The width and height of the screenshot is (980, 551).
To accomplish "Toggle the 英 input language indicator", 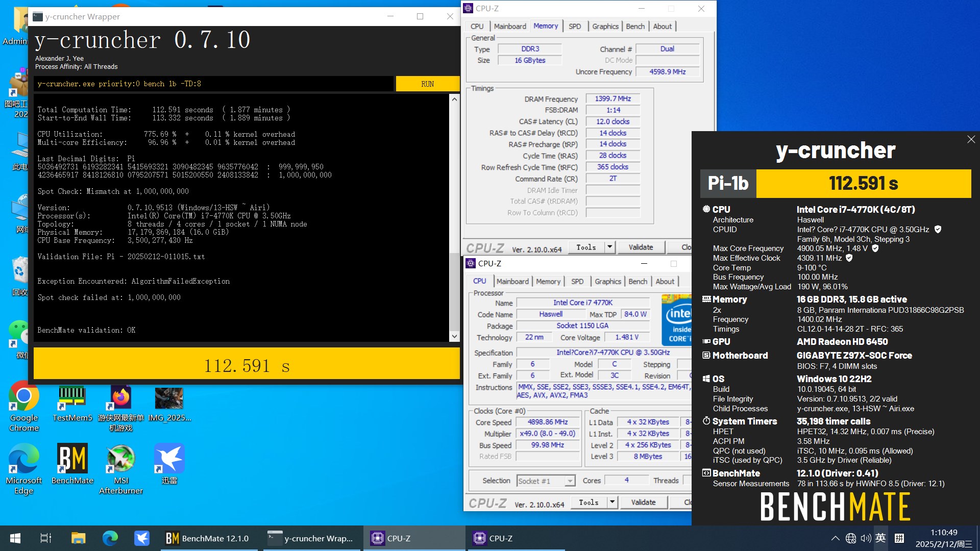I will (x=880, y=538).
